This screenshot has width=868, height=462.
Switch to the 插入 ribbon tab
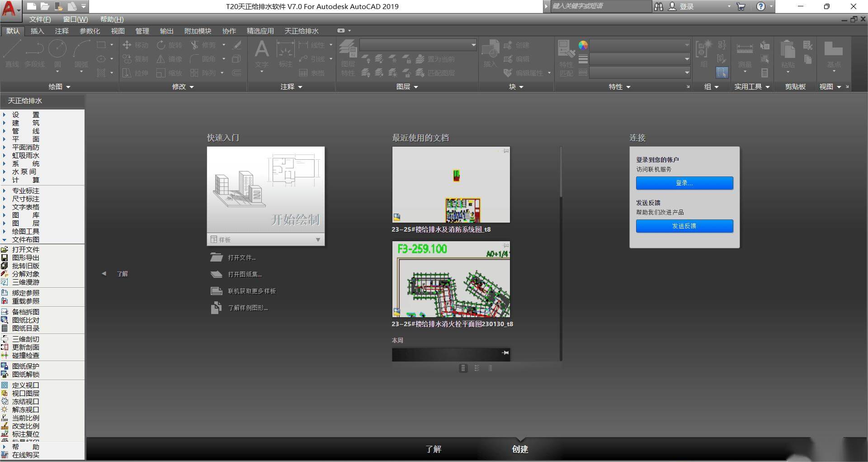[x=37, y=31]
